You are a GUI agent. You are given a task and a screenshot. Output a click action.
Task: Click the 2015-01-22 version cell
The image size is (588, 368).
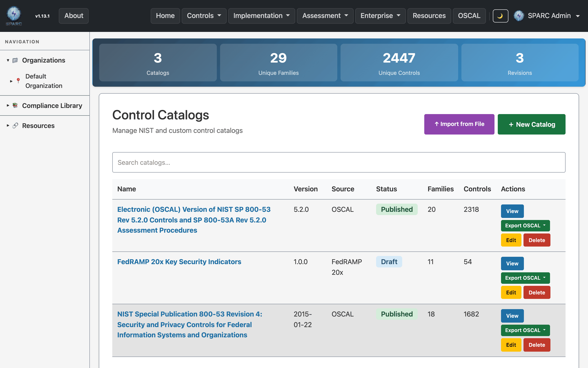pyautogui.click(x=303, y=319)
